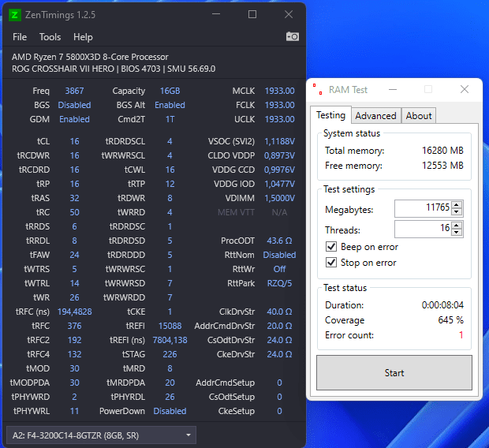Click the Free memory value 12553 MB
This screenshot has width=489, height=448.
(442, 166)
